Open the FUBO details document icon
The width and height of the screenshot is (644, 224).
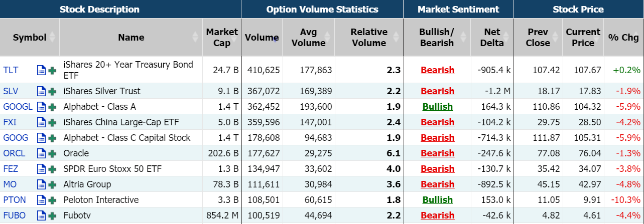(x=42, y=215)
